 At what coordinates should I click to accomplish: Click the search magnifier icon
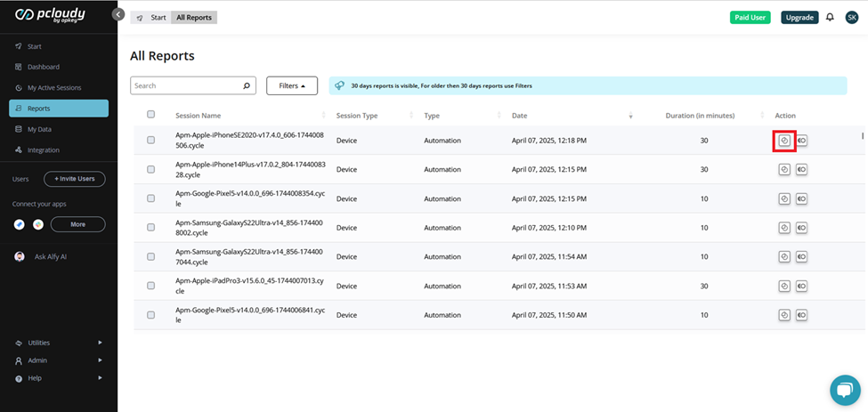click(247, 86)
